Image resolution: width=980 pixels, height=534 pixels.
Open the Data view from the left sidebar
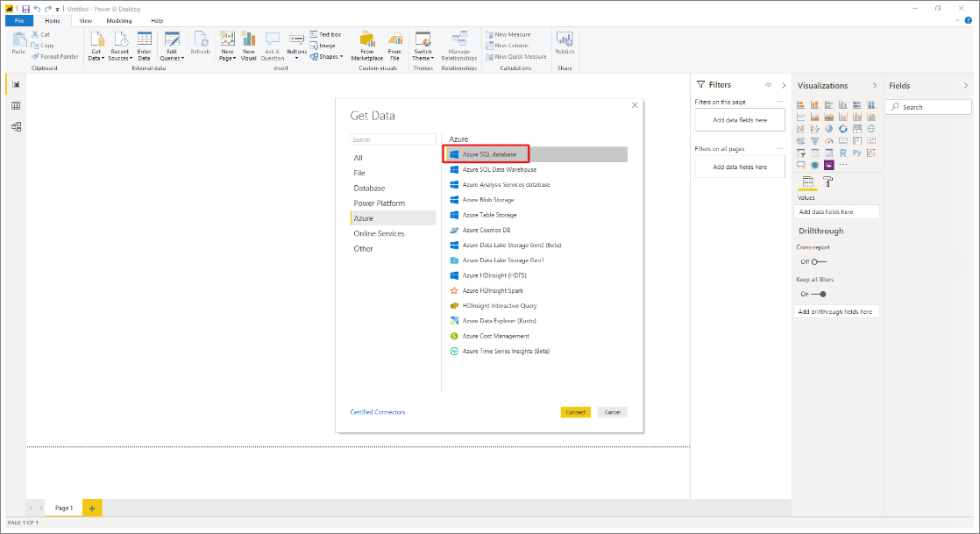[15, 105]
